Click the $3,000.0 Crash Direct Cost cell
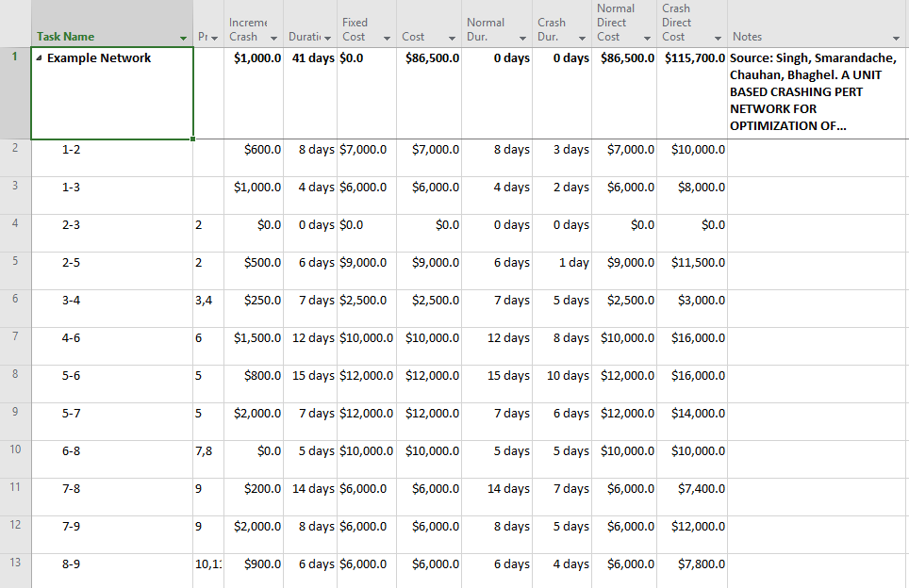 692,309
